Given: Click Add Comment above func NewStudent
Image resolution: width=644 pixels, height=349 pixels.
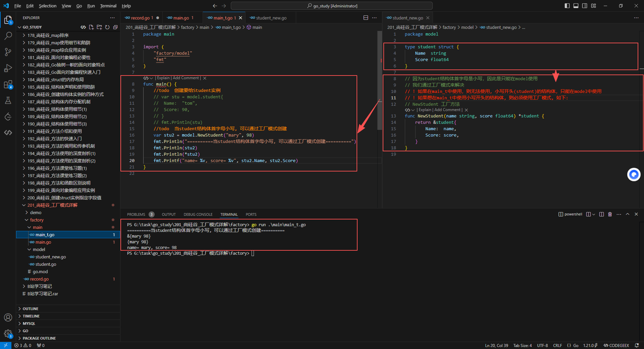Looking at the screenshot, I should pyautogui.click(x=447, y=110).
